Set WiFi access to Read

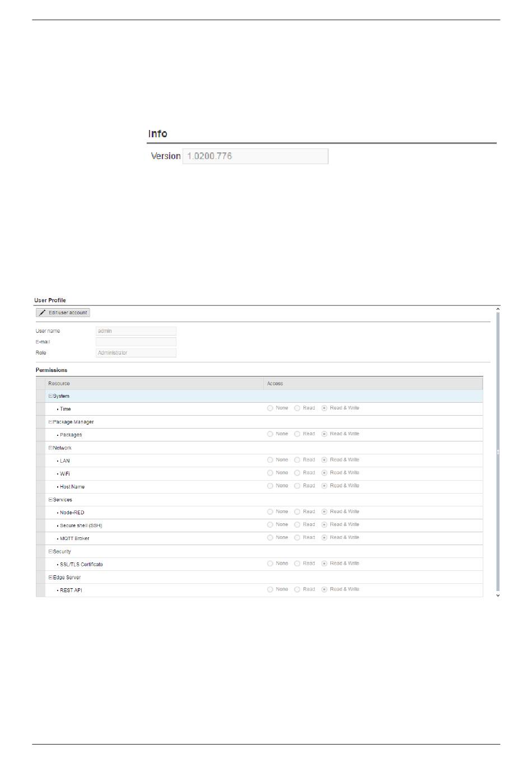click(297, 473)
